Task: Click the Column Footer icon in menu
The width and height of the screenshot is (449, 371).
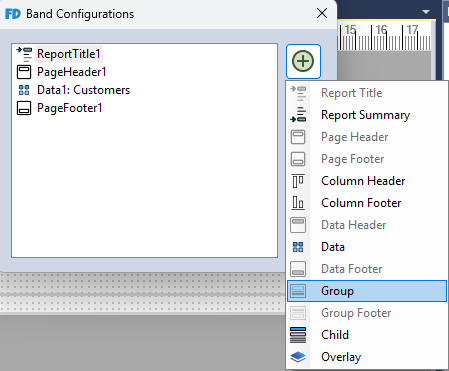Action: (298, 203)
